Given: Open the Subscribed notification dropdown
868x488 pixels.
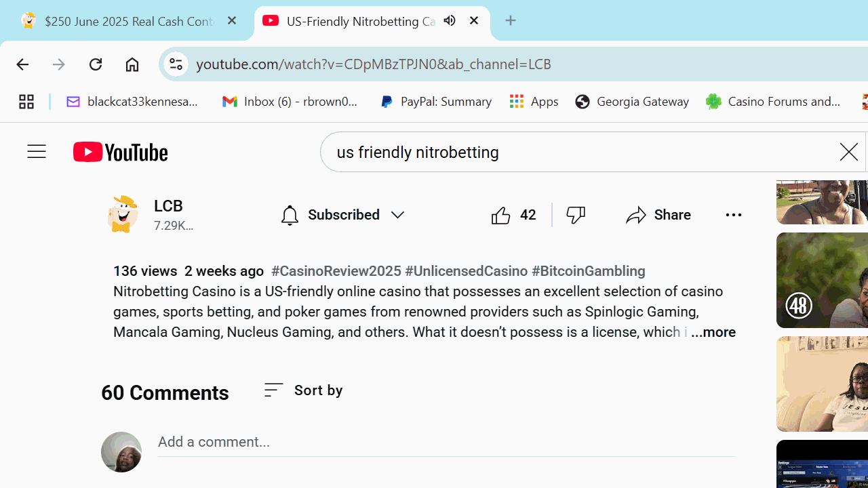Looking at the screenshot, I should pyautogui.click(x=342, y=215).
